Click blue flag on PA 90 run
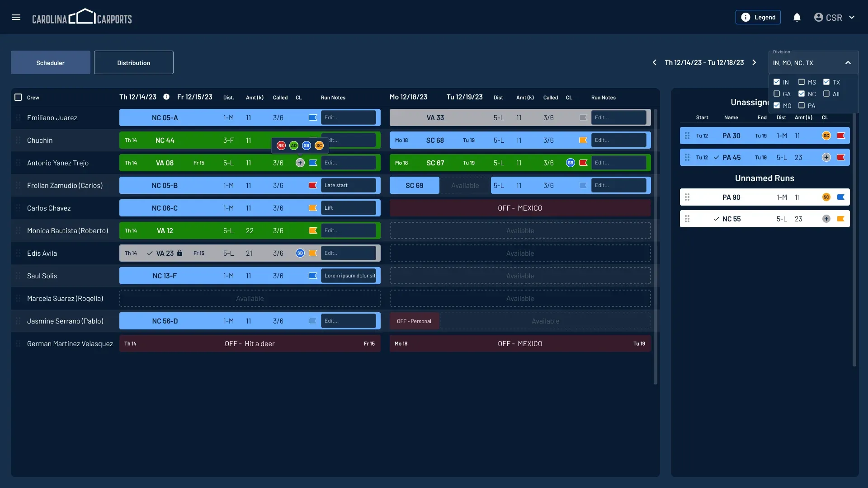Viewport: 868px width, 488px height. coord(841,197)
